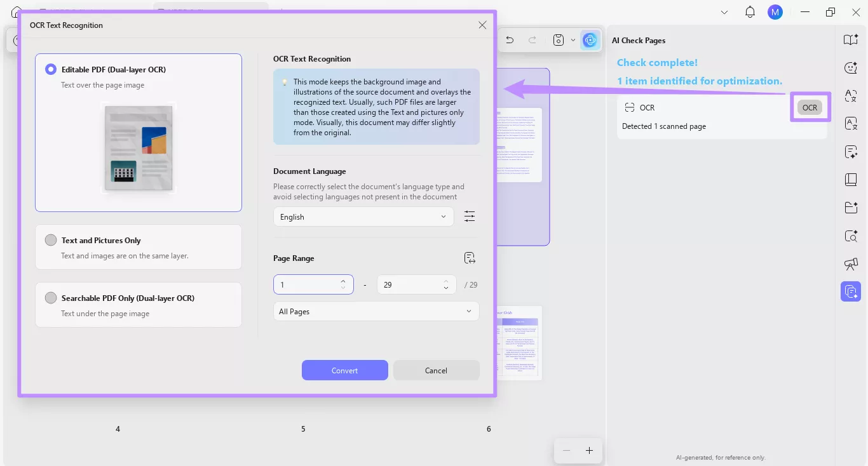Click the page range swap icon
The height and width of the screenshot is (466, 868).
tap(470, 258)
